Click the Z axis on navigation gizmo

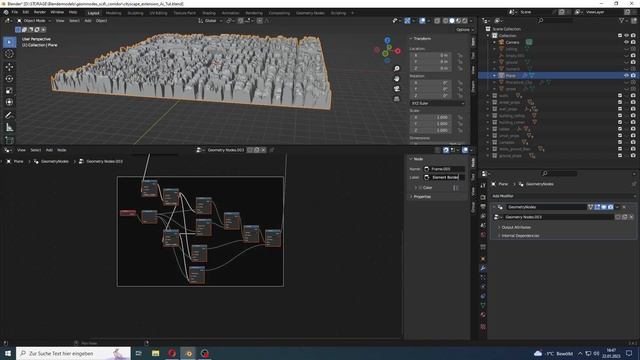(x=387, y=40)
